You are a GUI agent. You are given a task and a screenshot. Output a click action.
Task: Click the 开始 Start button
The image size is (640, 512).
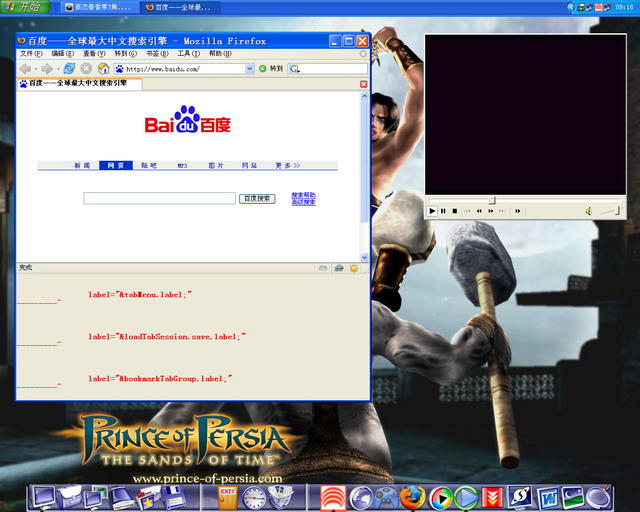(x=24, y=7)
